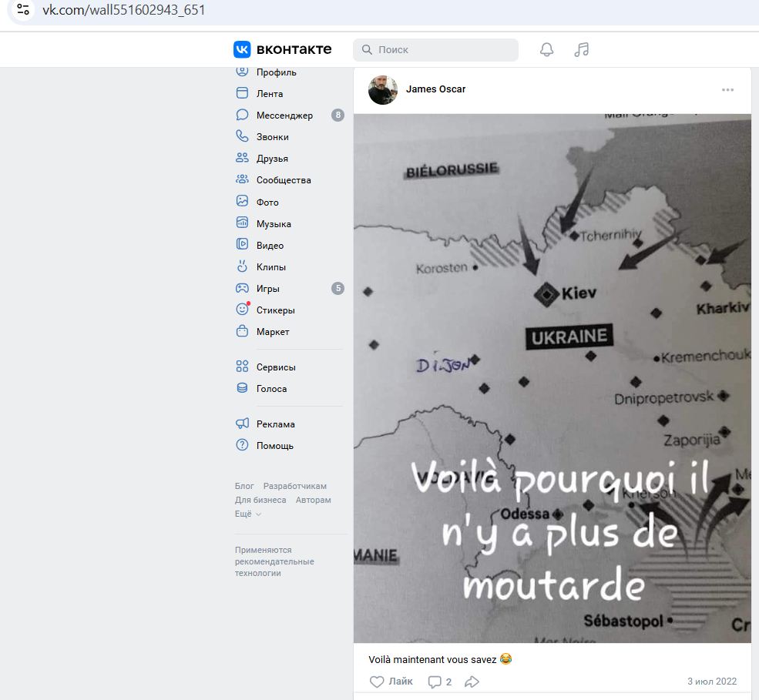Open the Разработчикам footer link
The width and height of the screenshot is (759, 700).
click(294, 486)
